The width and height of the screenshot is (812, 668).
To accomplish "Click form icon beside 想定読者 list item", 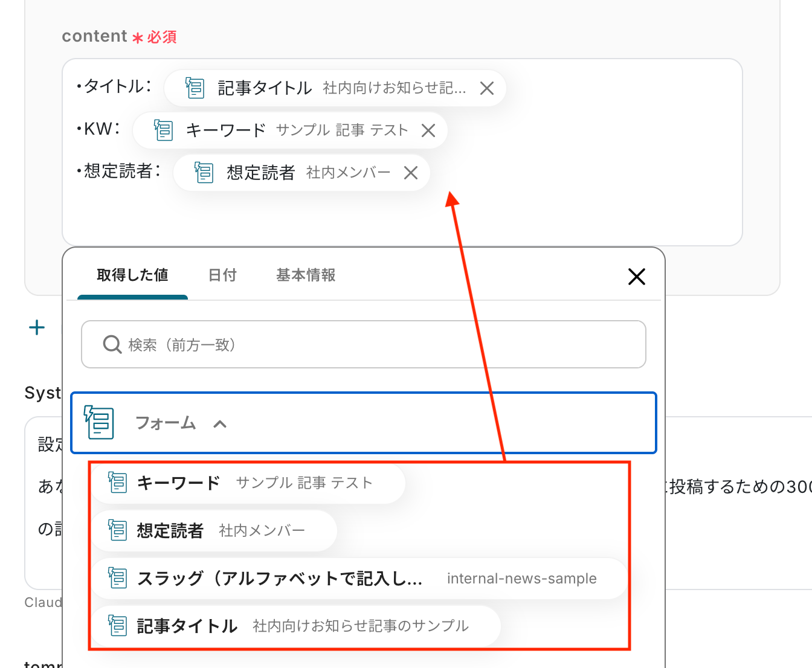I will (x=117, y=530).
